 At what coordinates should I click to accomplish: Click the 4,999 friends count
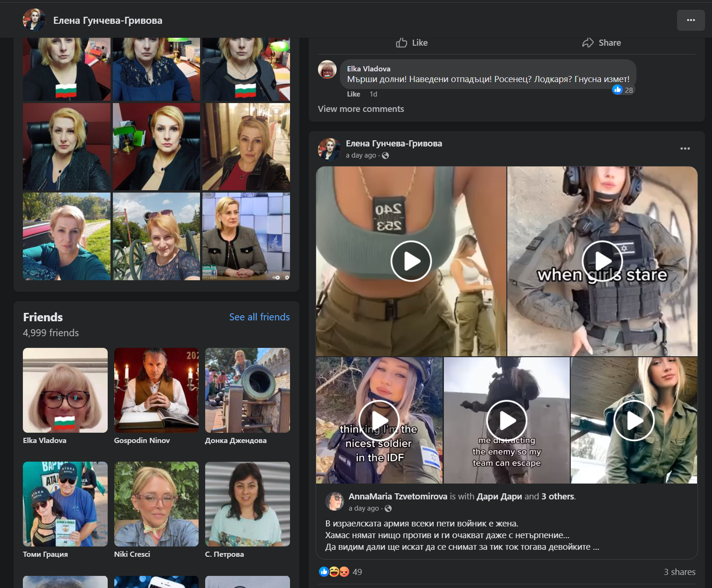pyautogui.click(x=51, y=333)
